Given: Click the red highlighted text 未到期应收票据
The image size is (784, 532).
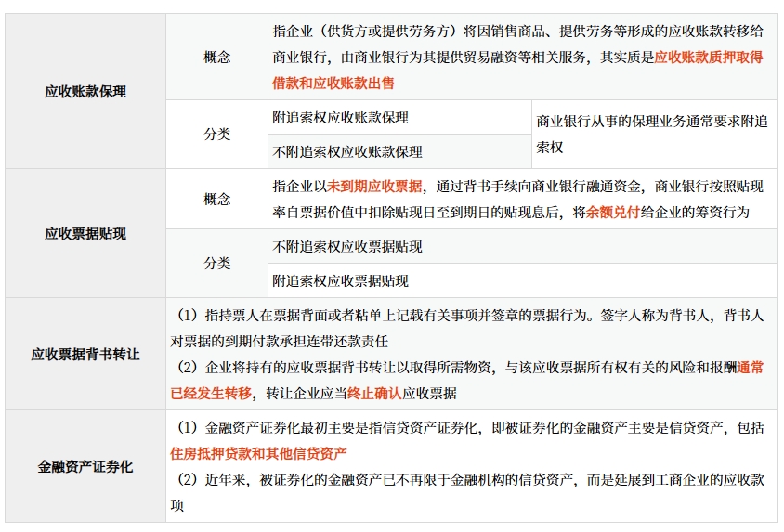Looking at the screenshot, I should pyautogui.click(x=374, y=186).
